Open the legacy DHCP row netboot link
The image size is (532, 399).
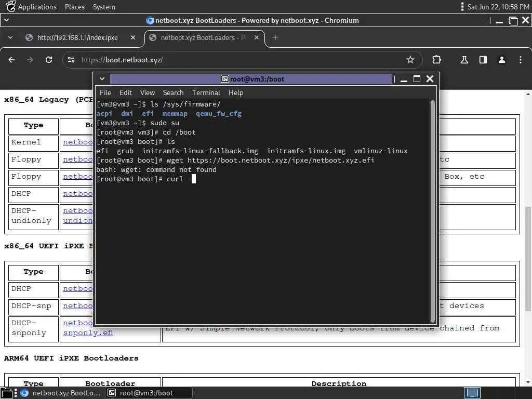click(x=78, y=193)
